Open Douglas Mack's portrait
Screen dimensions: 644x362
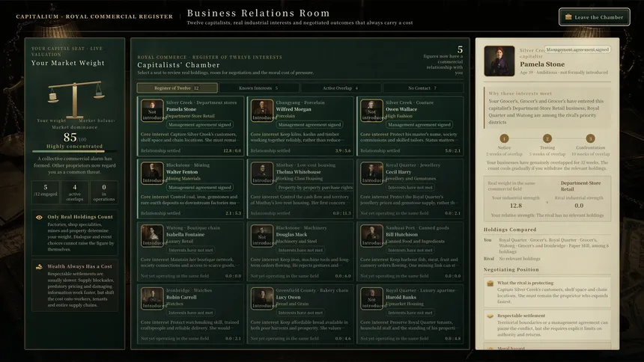(262, 236)
